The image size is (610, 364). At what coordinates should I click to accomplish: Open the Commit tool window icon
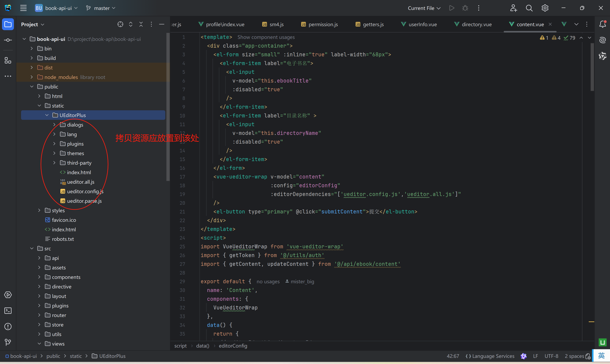8,40
